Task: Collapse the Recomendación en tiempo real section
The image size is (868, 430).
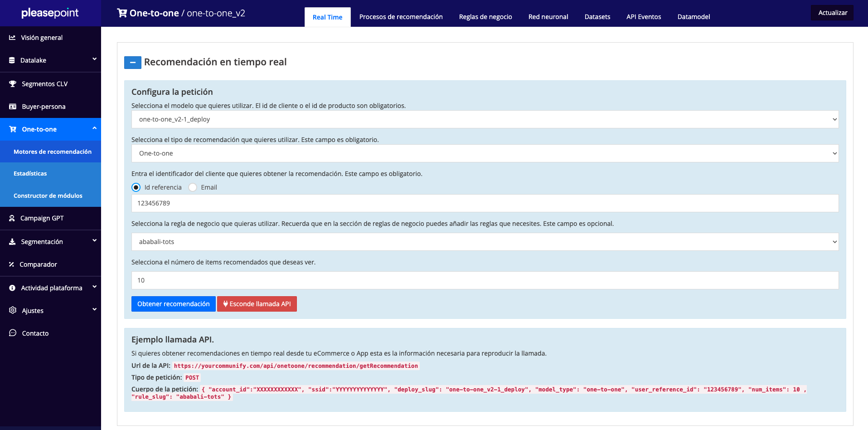Action: (133, 63)
